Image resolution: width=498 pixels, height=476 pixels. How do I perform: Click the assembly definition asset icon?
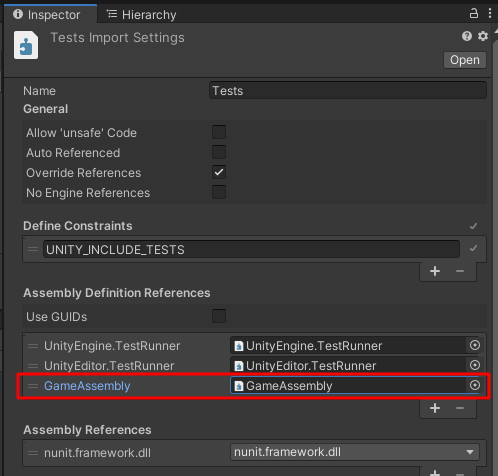[x=26, y=45]
